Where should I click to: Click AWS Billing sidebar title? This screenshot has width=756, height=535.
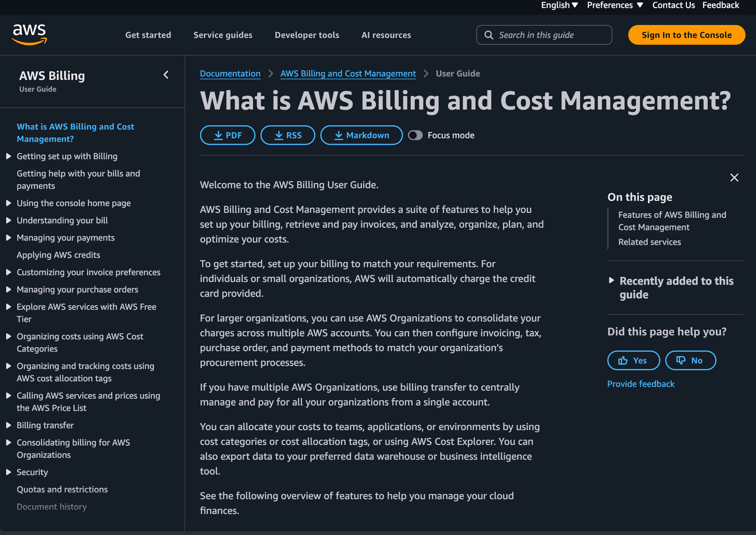(52, 76)
